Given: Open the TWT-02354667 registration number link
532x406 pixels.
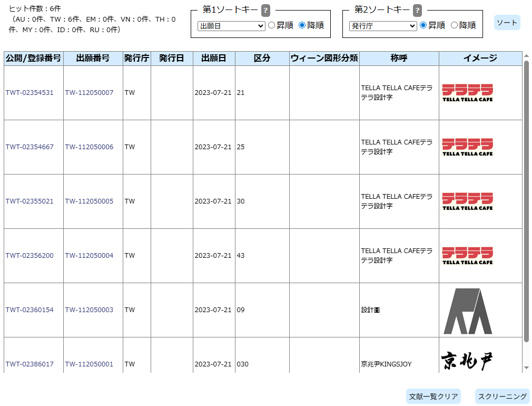Looking at the screenshot, I should point(29,147).
